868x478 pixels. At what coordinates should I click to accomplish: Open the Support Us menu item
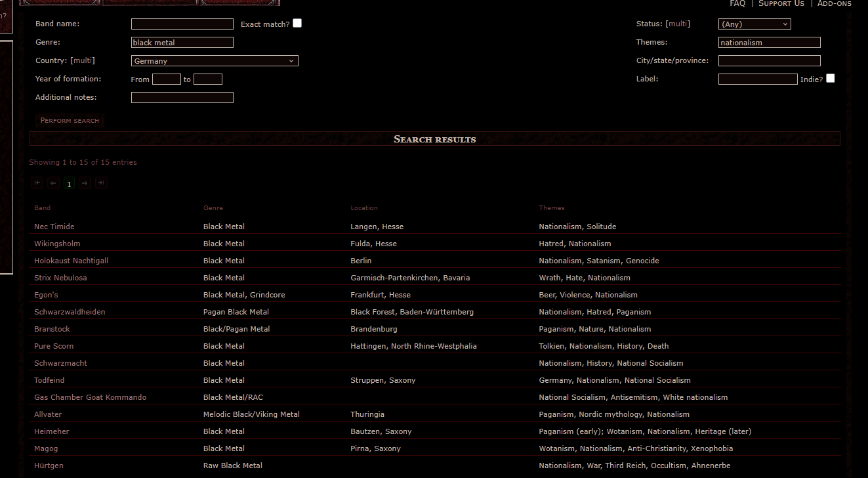[781, 3]
